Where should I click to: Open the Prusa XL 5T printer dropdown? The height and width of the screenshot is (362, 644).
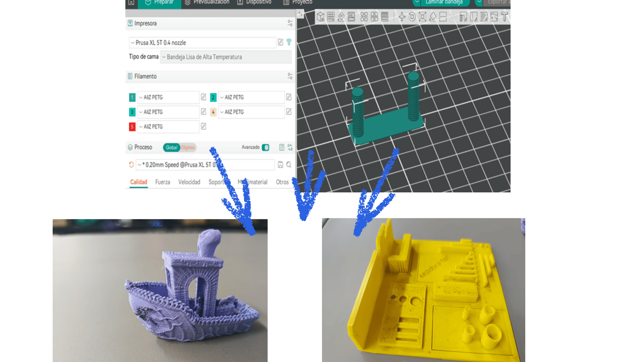tap(202, 43)
